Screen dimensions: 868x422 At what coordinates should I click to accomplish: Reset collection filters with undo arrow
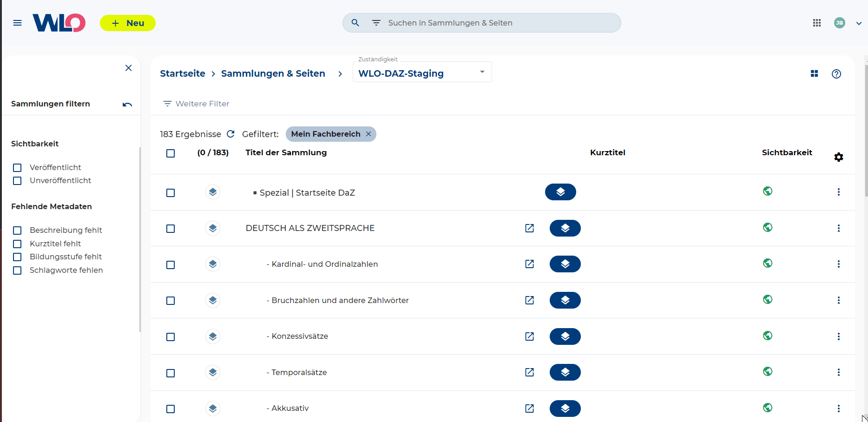pyautogui.click(x=127, y=104)
